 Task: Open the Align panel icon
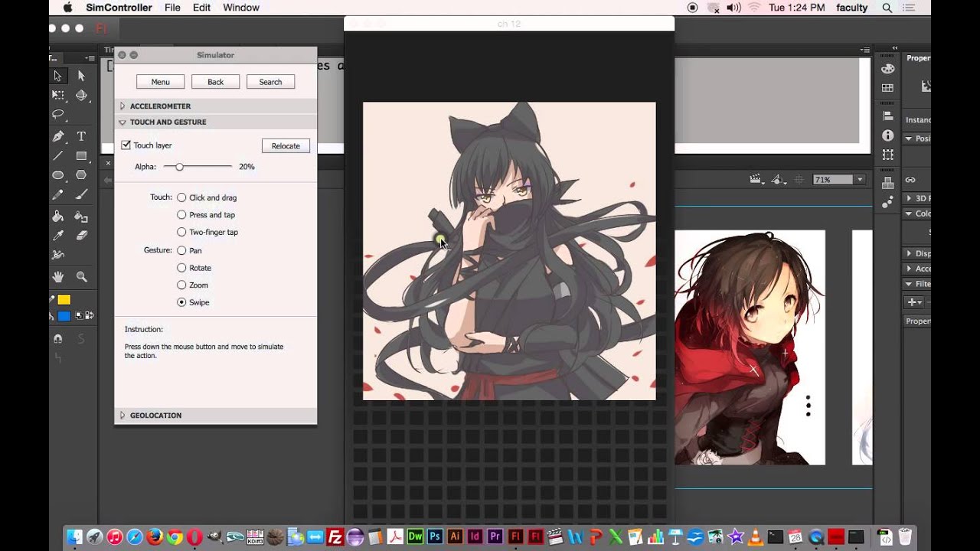[x=888, y=116]
